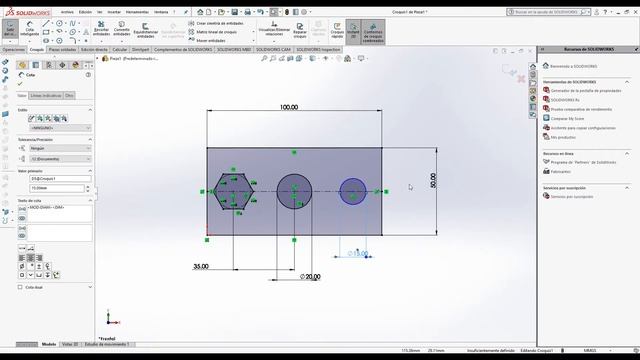640x360 pixels.
Task: Click Matriz lineal de croquis
Action: [x=213, y=32]
